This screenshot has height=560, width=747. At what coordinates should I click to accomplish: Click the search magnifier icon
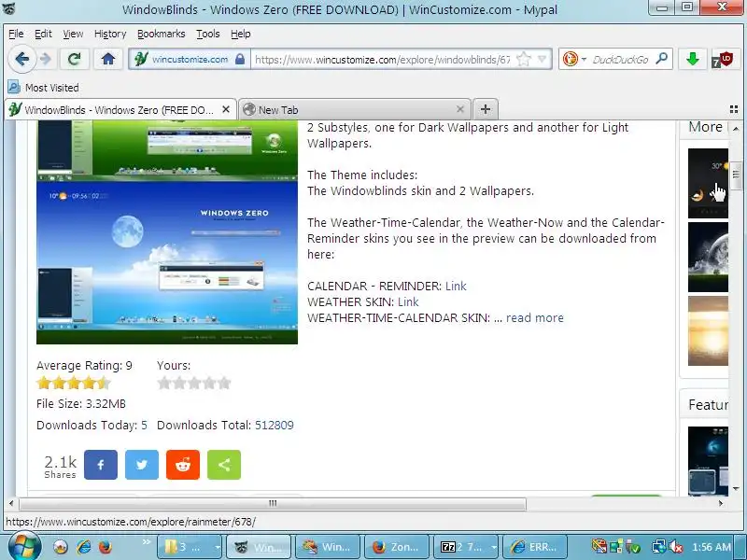point(662,59)
